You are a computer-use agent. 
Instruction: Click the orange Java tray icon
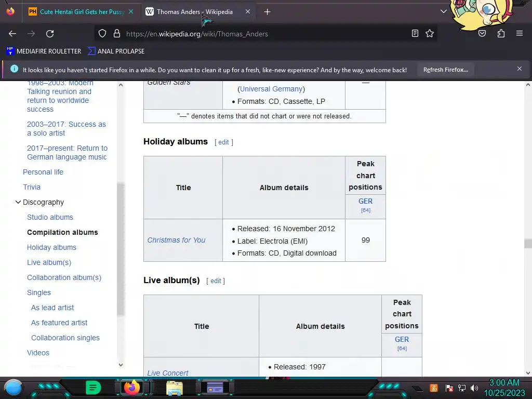[x=433, y=388]
